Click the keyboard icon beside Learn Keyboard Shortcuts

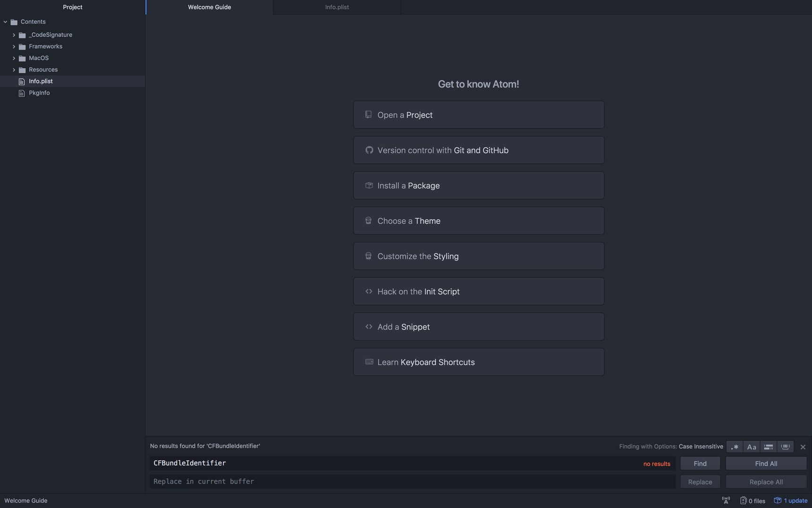click(x=369, y=362)
